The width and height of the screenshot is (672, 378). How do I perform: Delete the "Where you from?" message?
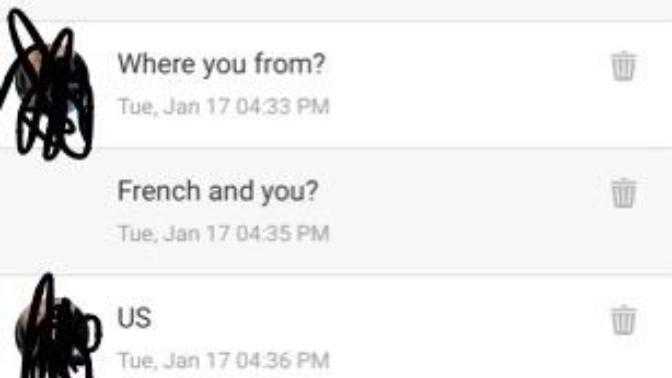tap(623, 66)
